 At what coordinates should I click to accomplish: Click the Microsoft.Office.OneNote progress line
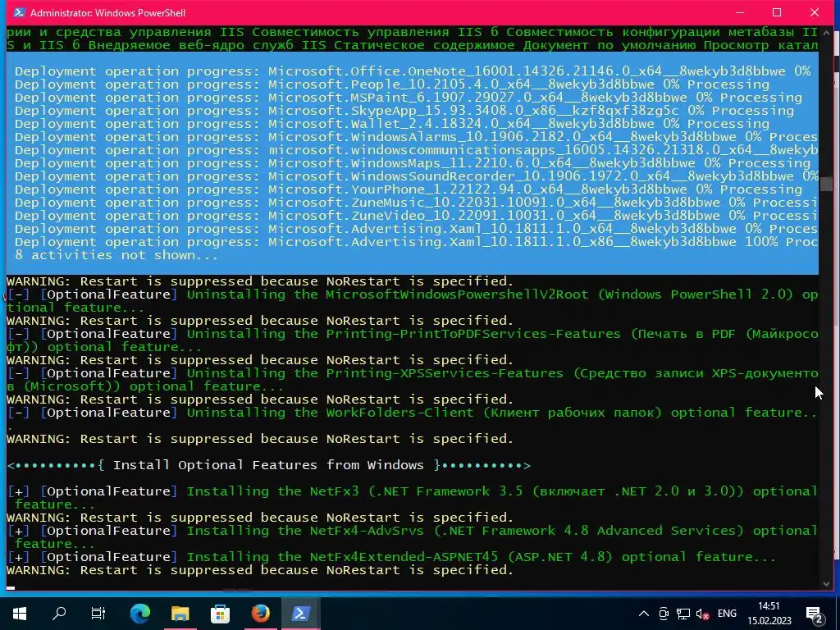pos(413,71)
